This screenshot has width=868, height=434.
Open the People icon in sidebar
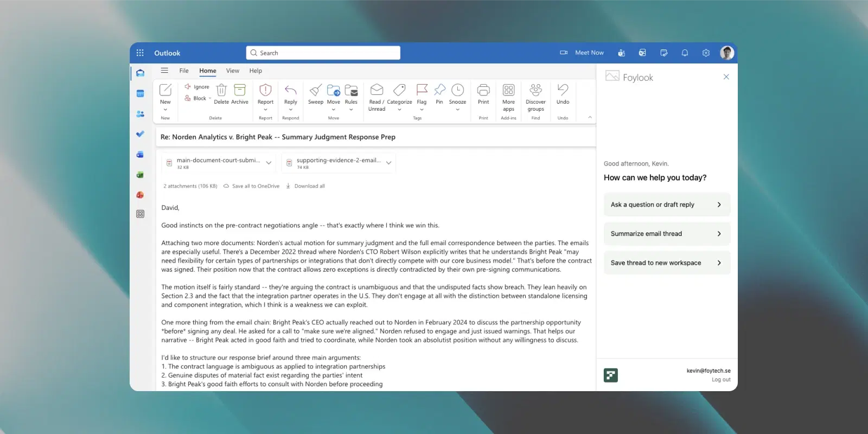tap(140, 114)
